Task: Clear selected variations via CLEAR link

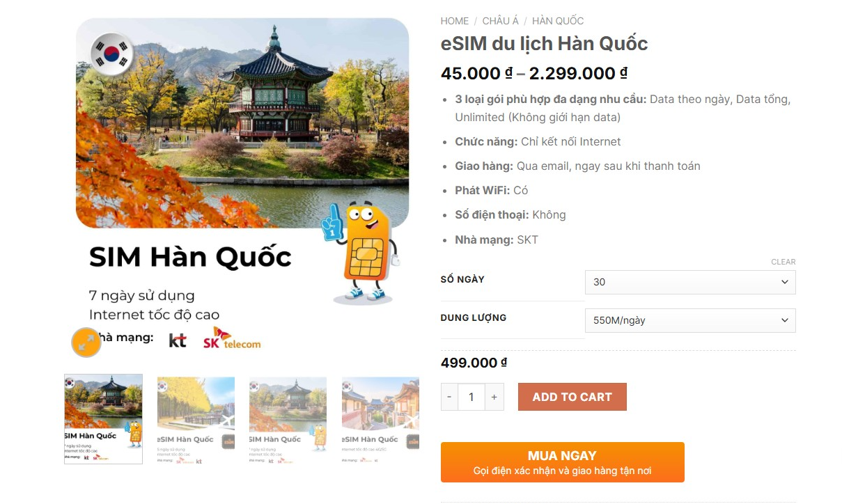Action: point(783,262)
